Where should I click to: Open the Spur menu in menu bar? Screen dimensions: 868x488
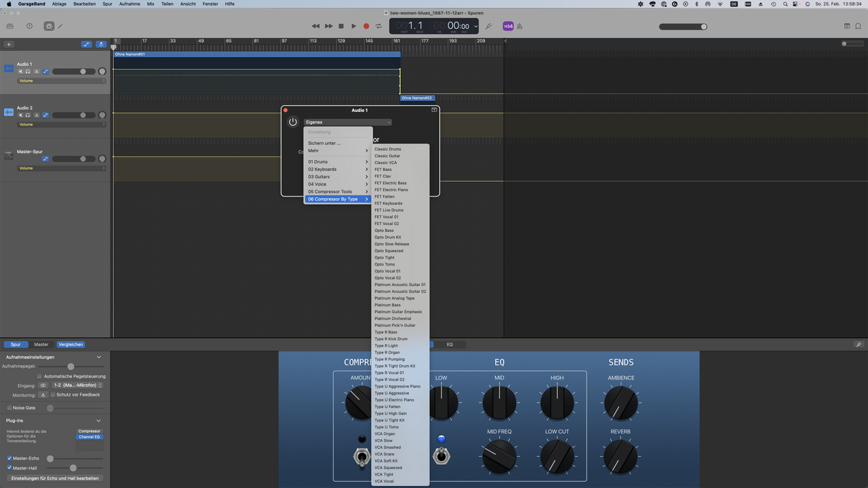pyautogui.click(x=107, y=4)
